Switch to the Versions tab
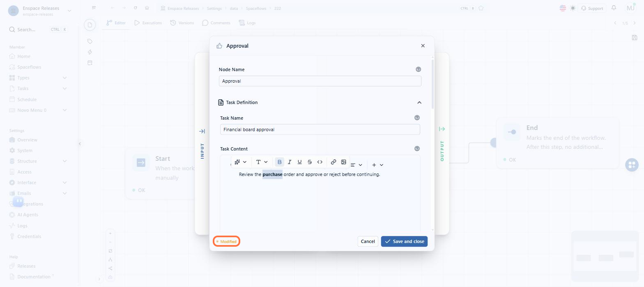The height and width of the screenshot is (287, 644). 182,23
